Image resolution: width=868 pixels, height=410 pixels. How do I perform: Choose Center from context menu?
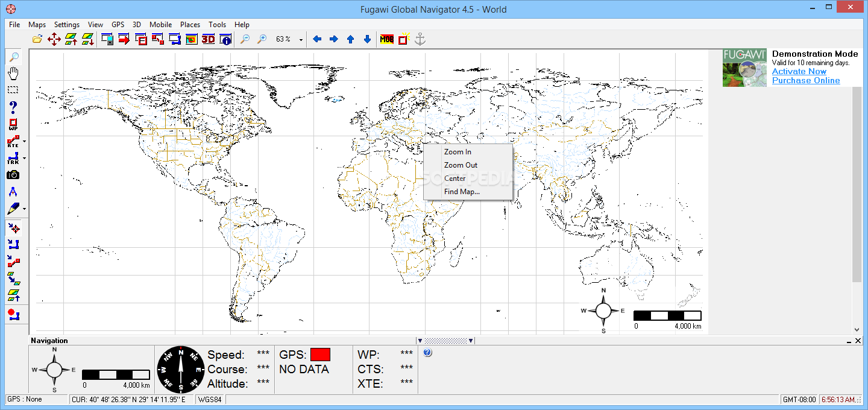tap(468, 178)
